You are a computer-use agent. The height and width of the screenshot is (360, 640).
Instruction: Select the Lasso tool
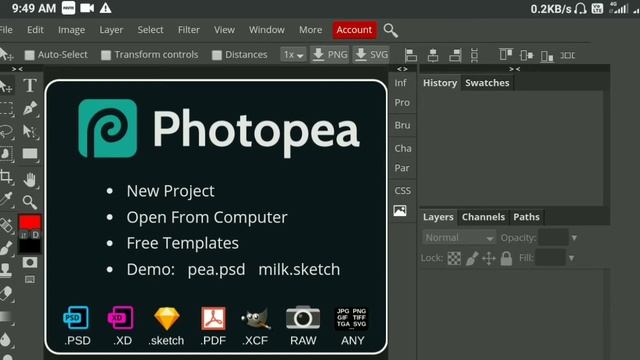pyautogui.click(x=6, y=131)
